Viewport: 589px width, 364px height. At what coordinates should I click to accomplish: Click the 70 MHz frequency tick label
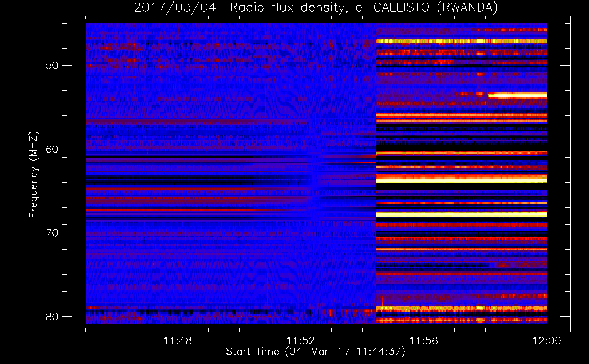[52, 233]
